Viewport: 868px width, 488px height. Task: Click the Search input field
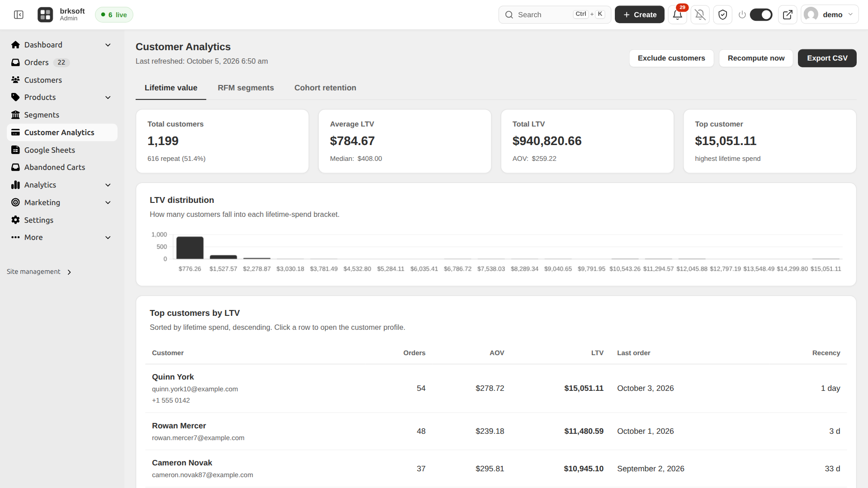pyautogui.click(x=554, y=14)
